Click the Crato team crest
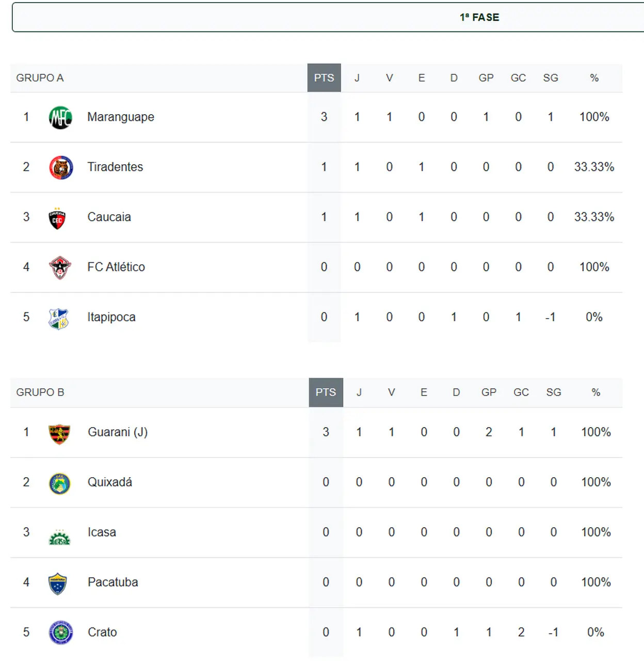Screen dimensions: 644x661 60,633
